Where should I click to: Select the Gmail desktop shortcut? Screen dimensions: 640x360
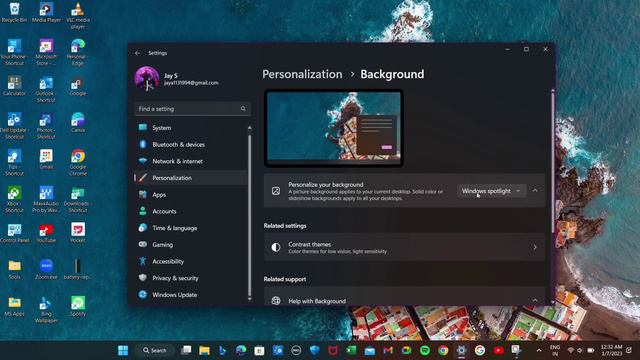(x=46, y=159)
